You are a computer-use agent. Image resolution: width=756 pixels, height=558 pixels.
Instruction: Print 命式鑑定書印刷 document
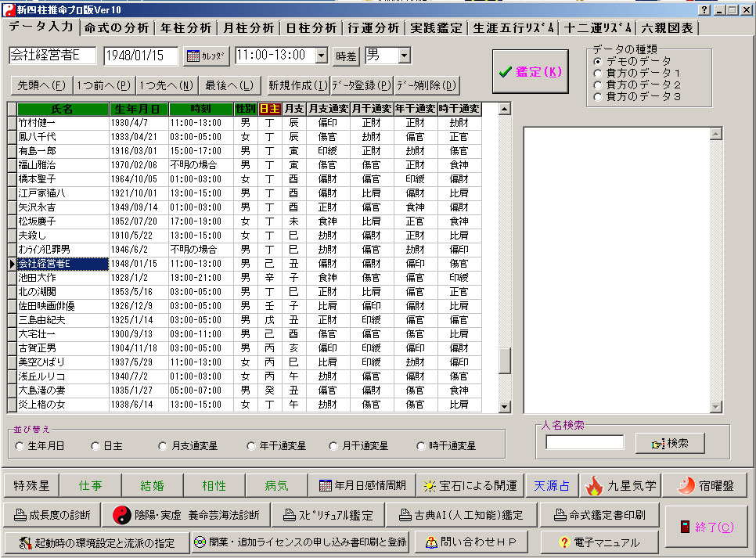tap(599, 515)
